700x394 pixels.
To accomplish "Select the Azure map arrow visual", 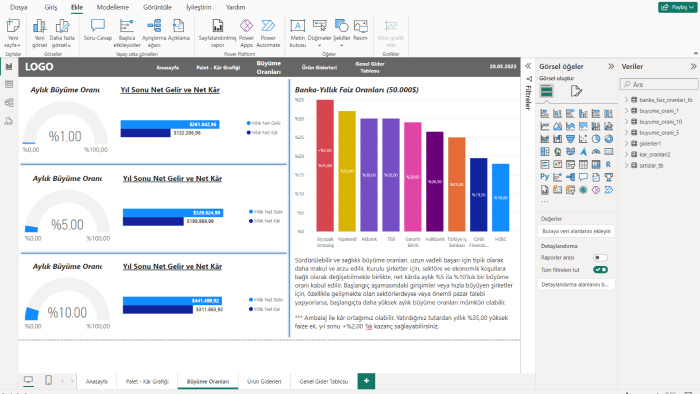I will click(583, 152).
